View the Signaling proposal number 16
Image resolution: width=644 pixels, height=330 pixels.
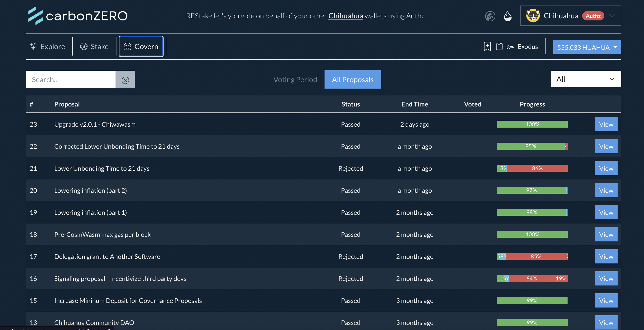(606, 279)
